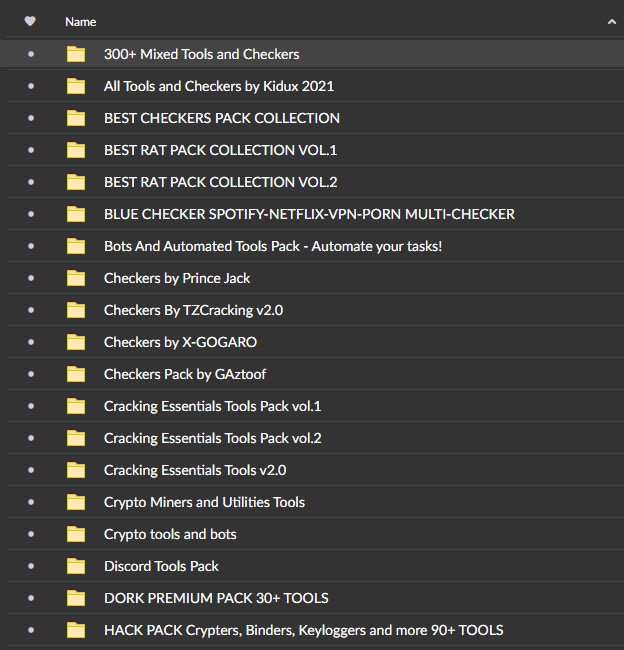Click folder icon for 300+ Mixed Tools and Checkers
624x650 pixels.
(76, 54)
